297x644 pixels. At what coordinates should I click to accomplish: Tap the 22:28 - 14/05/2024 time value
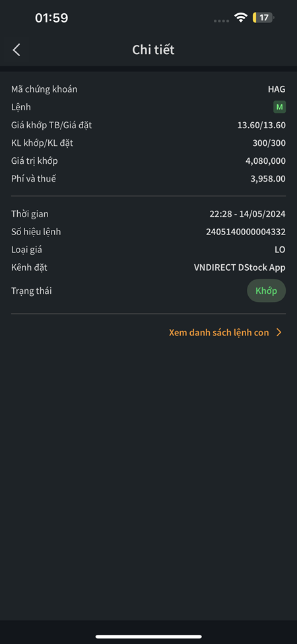click(x=247, y=214)
